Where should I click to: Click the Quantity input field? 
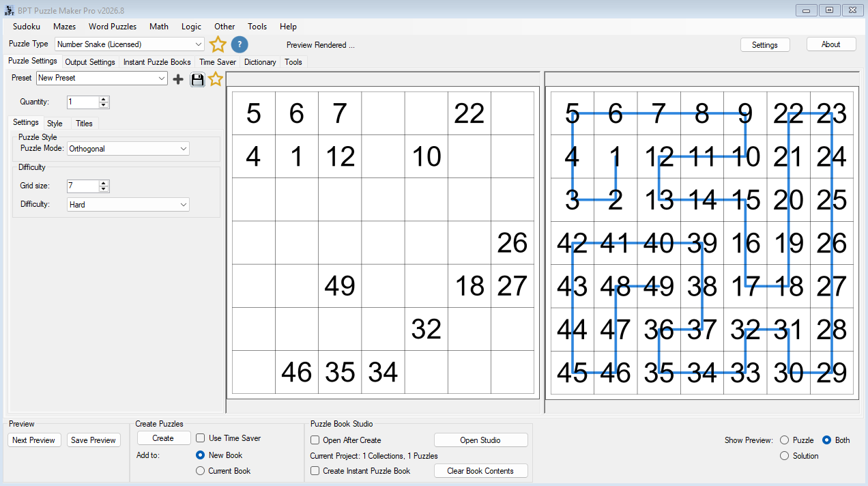[x=83, y=102]
